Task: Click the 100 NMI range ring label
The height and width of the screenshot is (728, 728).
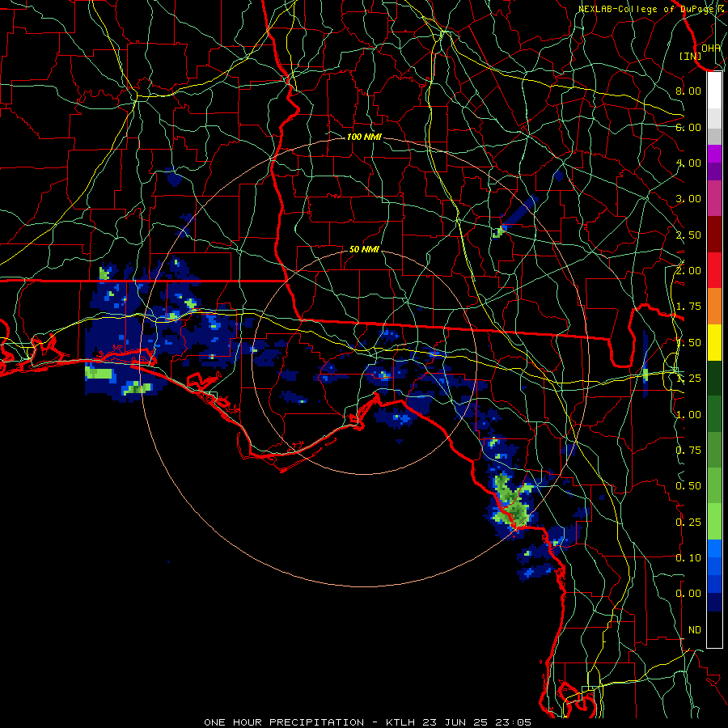Action: [364, 137]
